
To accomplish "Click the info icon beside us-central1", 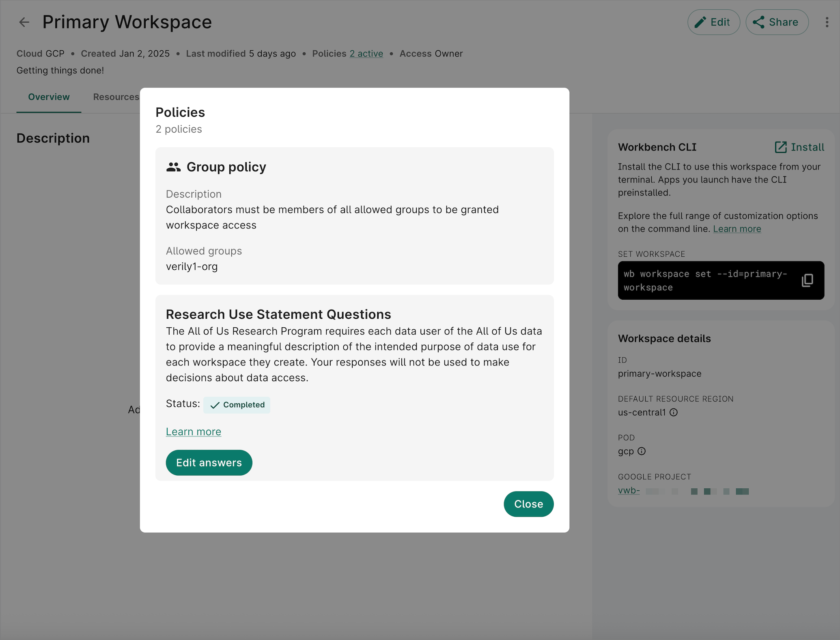I will 674,412.
